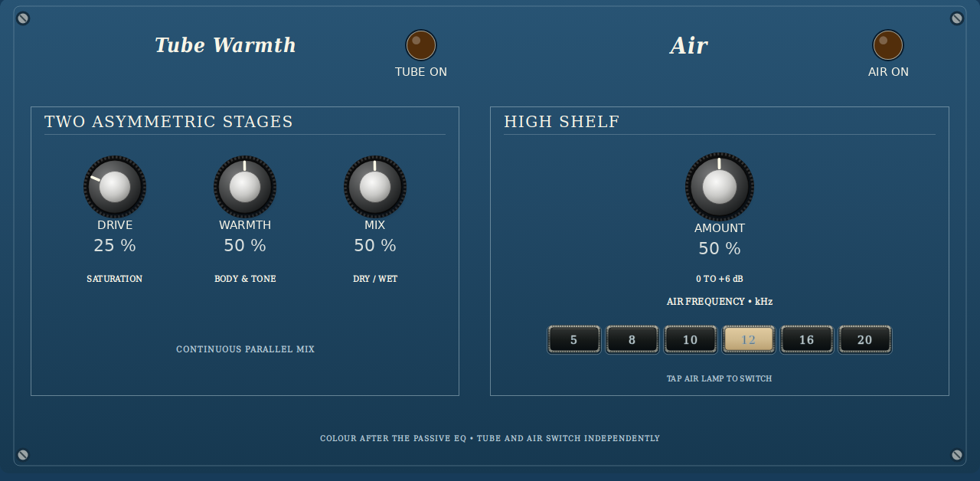
Task: Click the 0 TO +6 dB label
Action: pyautogui.click(x=720, y=279)
